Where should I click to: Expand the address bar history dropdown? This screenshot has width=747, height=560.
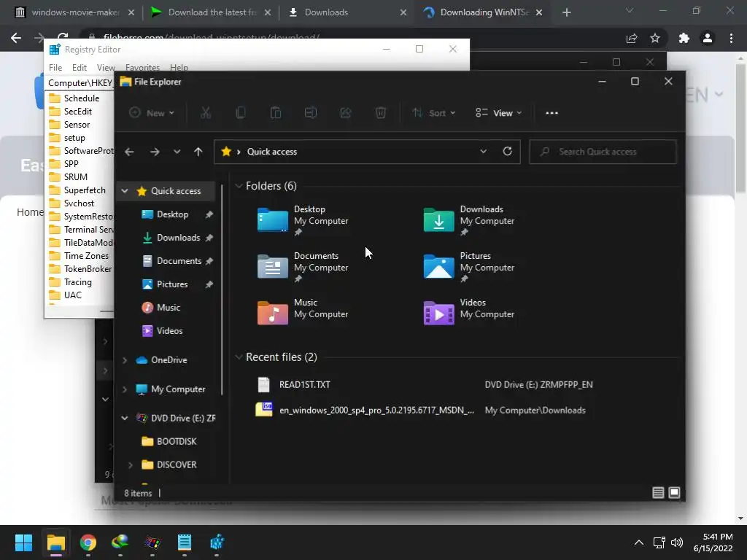point(483,152)
